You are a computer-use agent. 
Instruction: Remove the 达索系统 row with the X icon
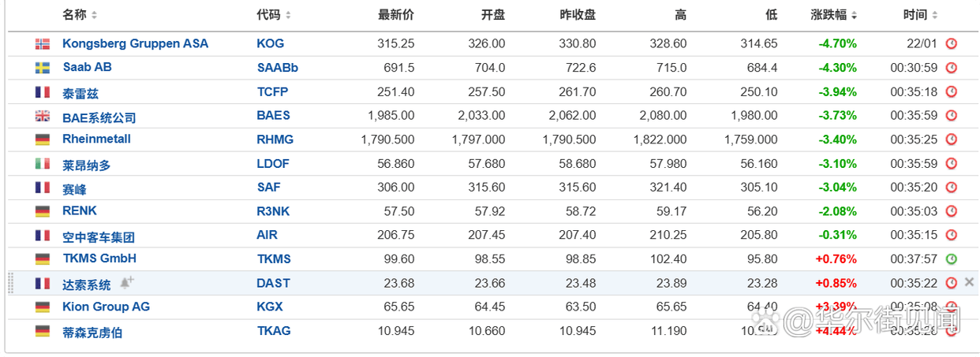click(969, 282)
